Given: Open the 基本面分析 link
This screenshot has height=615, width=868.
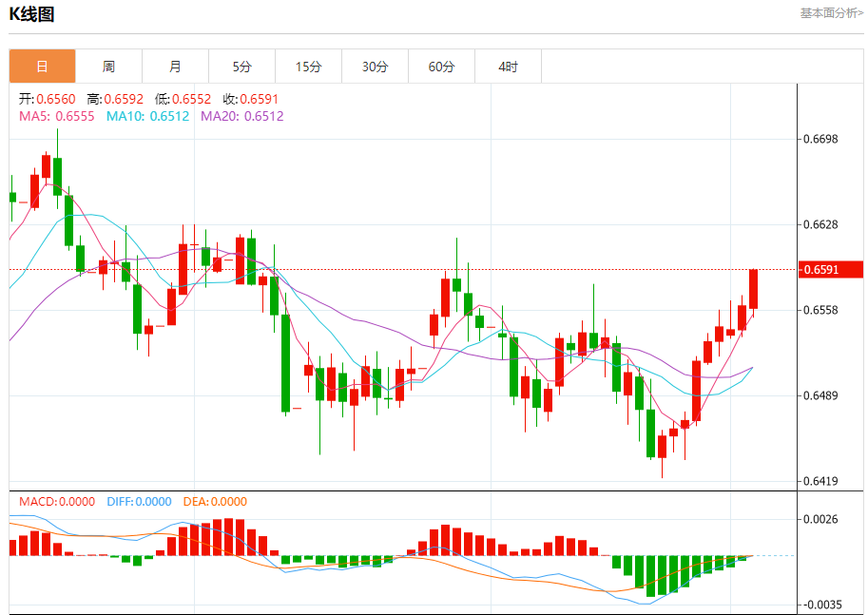Looking at the screenshot, I should (x=831, y=12).
